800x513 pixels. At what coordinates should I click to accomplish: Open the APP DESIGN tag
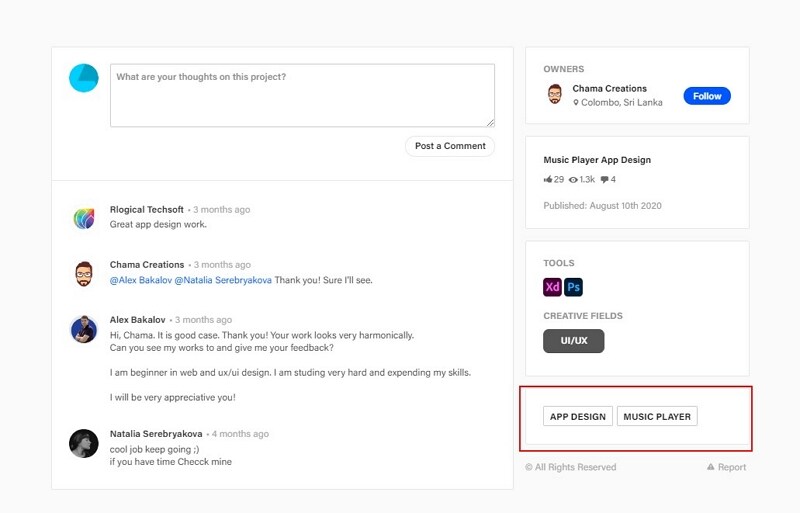pyautogui.click(x=578, y=416)
